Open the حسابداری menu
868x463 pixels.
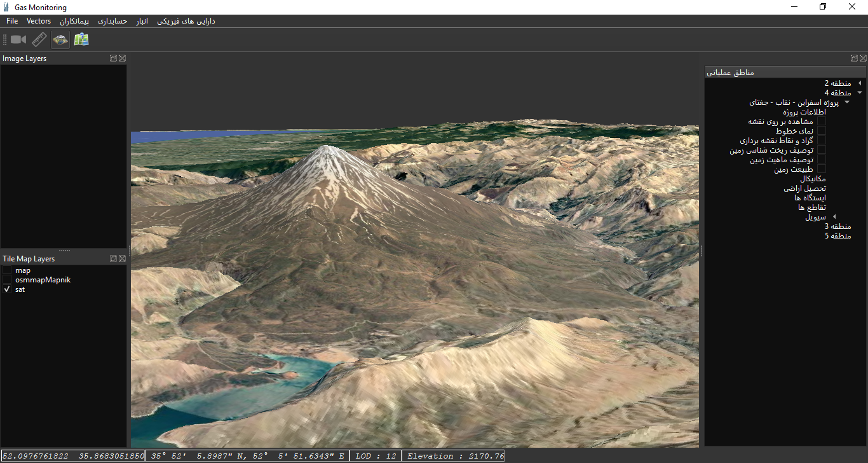pos(112,21)
